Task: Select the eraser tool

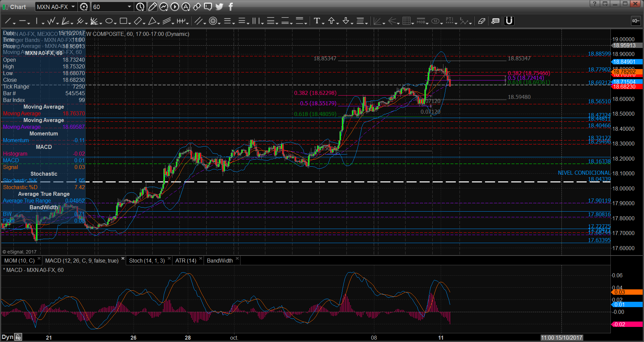Action: point(482,21)
